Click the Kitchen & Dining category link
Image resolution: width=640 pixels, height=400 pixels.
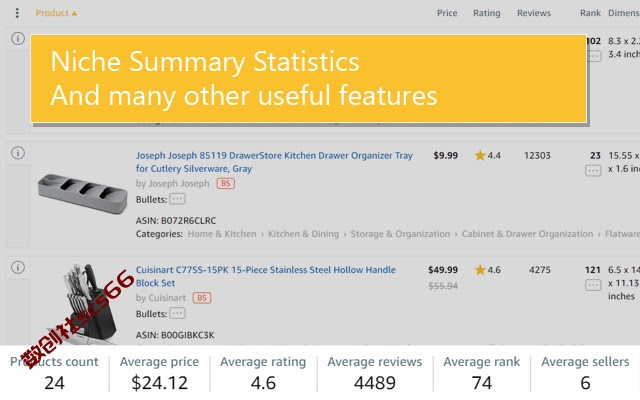[303, 234]
